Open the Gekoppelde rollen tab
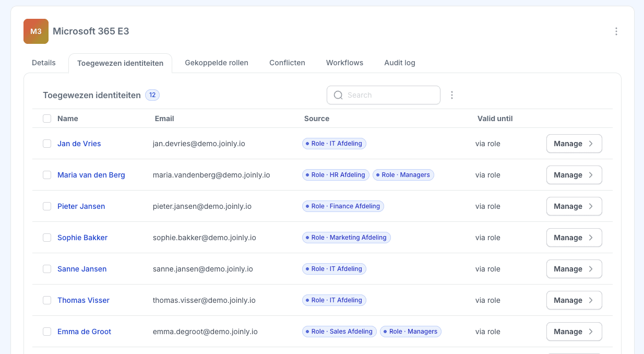Screen dimensions: 644x354 tap(217, 63)
